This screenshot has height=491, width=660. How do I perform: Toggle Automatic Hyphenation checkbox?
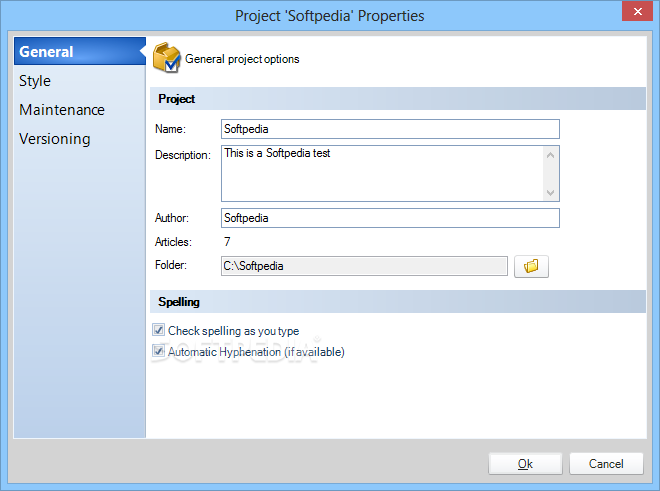click(x=158, y=351)
